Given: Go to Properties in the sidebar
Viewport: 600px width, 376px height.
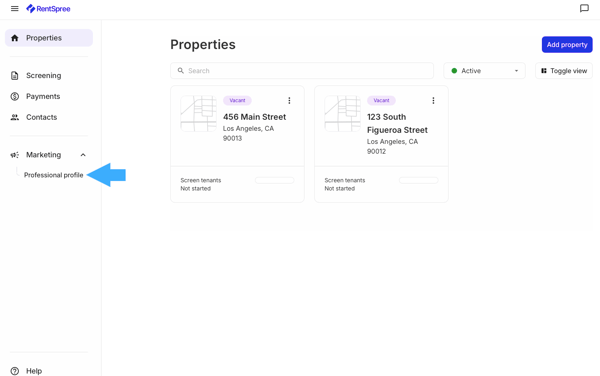Looking at the screenshot, I should click(x=49, y=38).
